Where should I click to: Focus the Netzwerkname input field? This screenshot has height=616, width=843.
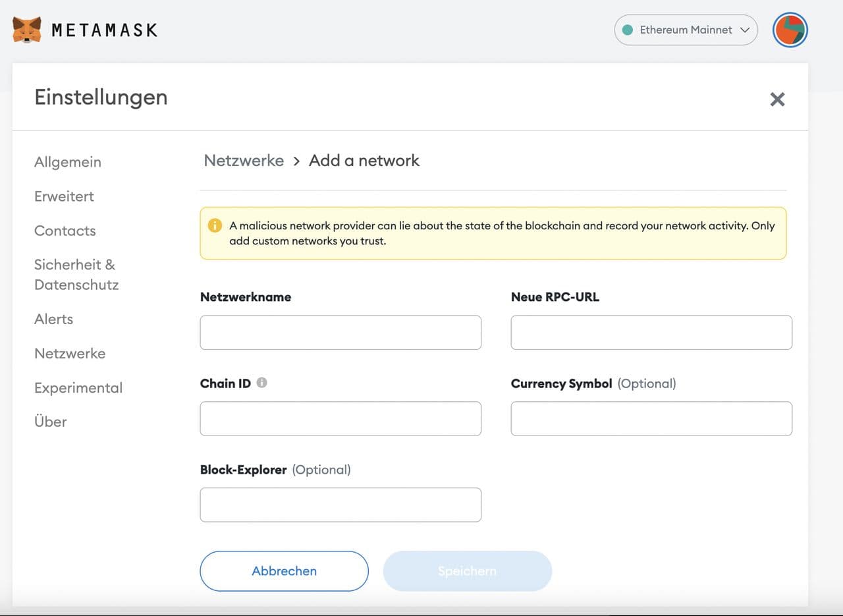(340, 333)
